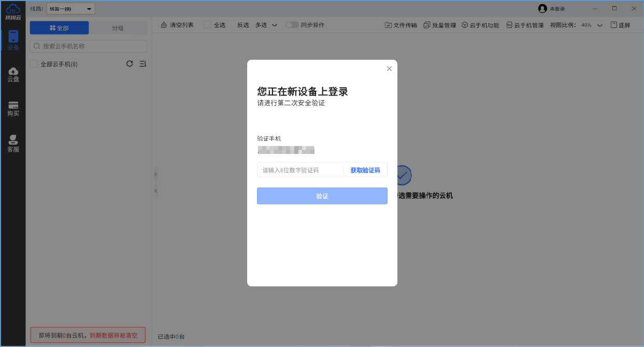Open the 云手机功能 cloud phone functions
This screenshot has width=644, height=347.
480,24
